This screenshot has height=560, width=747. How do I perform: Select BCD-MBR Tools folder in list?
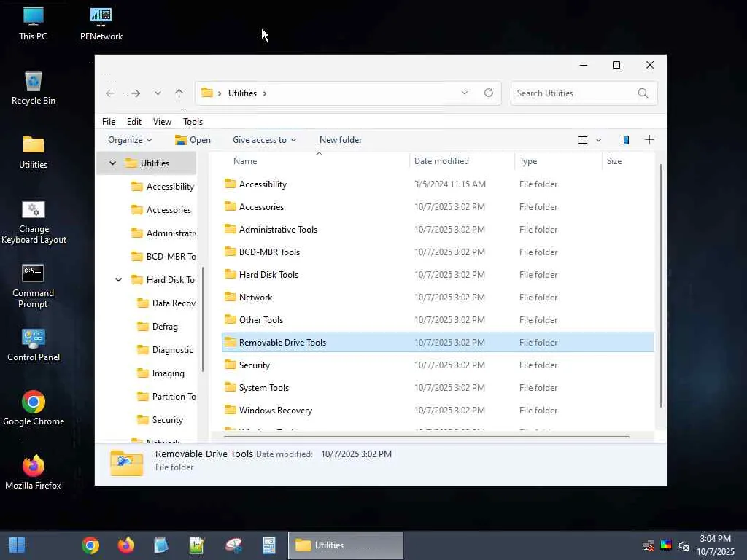click(438, 252)
